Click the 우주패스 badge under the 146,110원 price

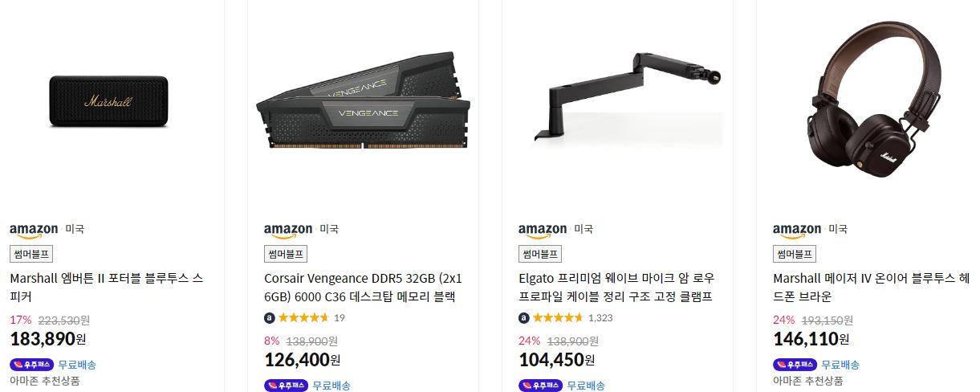click(x=795, y=365)
